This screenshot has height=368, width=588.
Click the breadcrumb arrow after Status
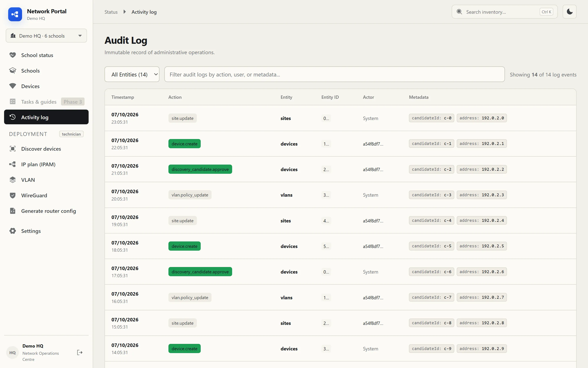(124, 12)
